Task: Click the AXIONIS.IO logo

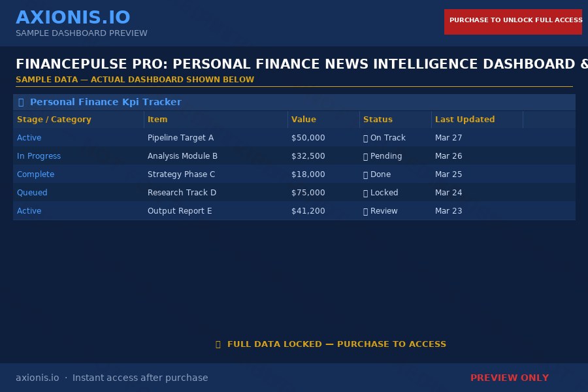Action: (73, 17)
